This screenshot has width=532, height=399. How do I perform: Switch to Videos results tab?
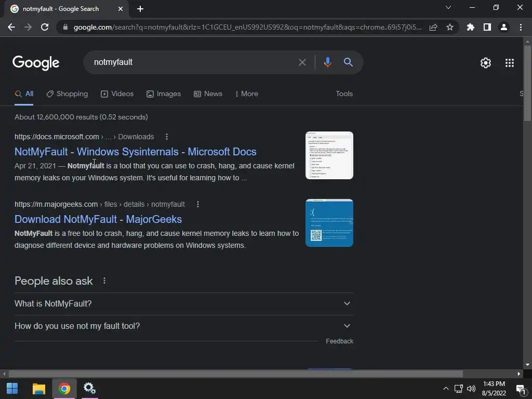[x=117, y=94]
